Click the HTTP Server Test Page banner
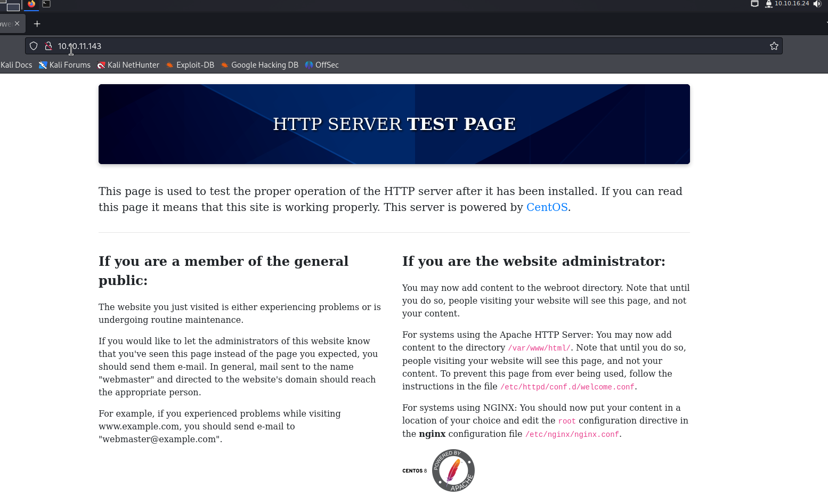Image resolution: width=828 pixels, height=504 pixels. tap(394, 124)
